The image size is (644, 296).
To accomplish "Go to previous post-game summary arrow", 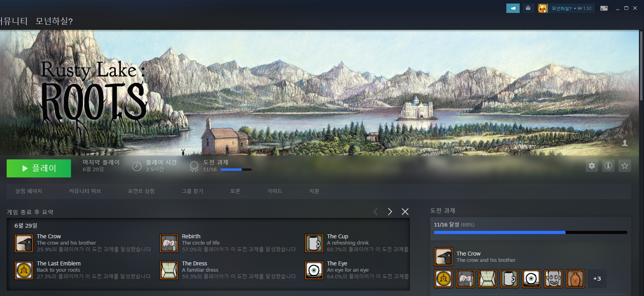I will 375,212.
